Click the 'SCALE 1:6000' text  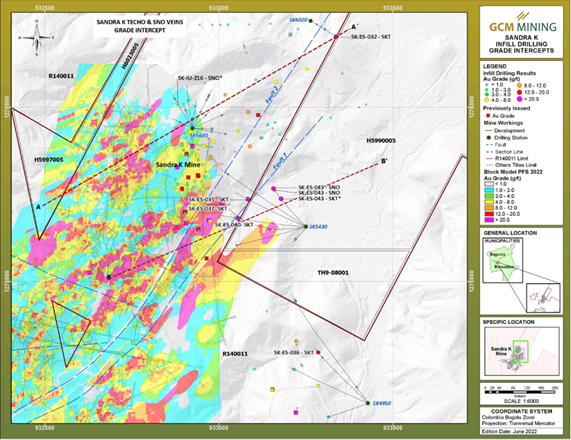[521, 401]
